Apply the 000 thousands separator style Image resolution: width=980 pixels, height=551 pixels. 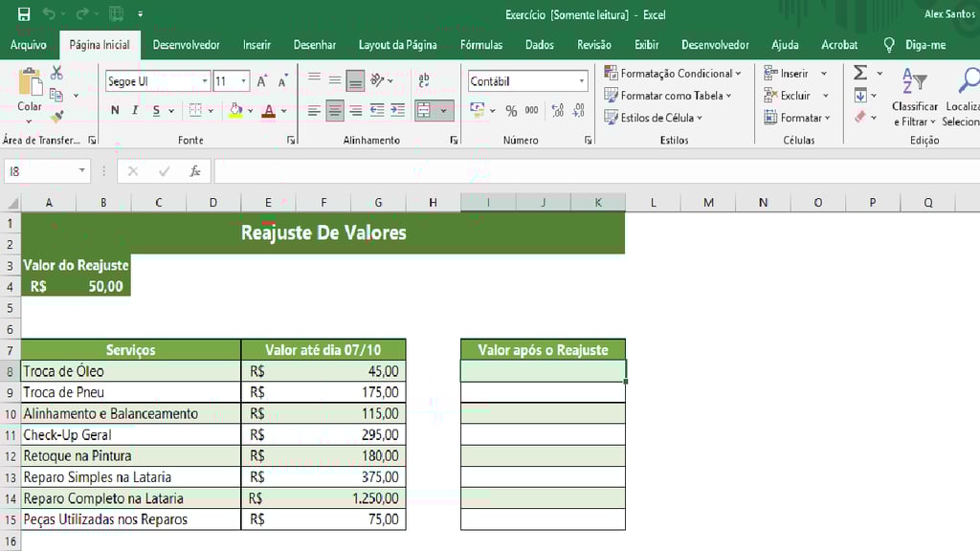pyautogui.click(x=532, y=111)
